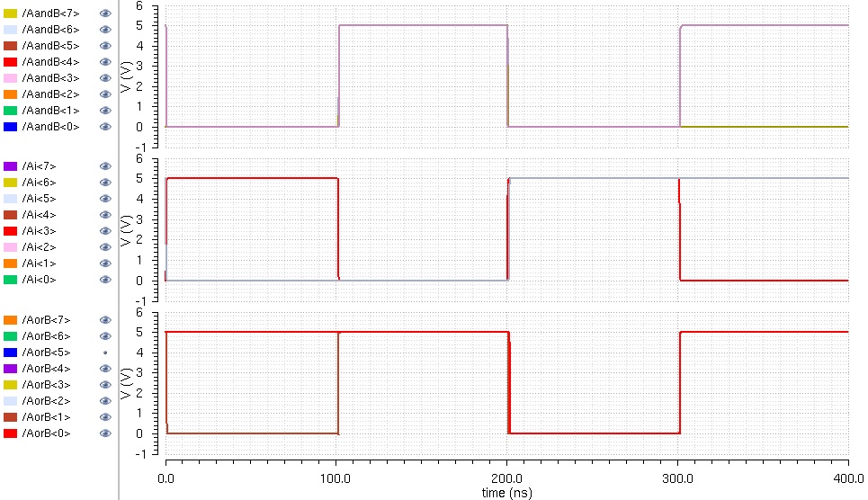Click the orange swatch of /AorB<7>

pyautogui.click(x=11, y=320)
